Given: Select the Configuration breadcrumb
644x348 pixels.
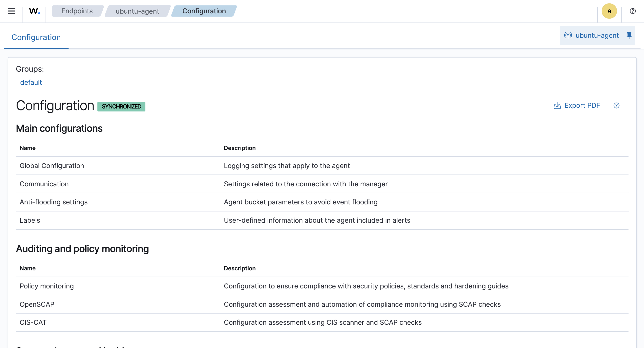Looking at the screenshot, I should [204, 11].
